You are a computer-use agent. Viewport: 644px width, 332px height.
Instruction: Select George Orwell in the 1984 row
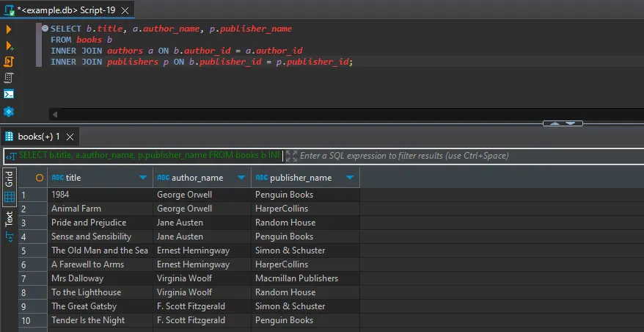pyautogui.click(x=202, y=195)
